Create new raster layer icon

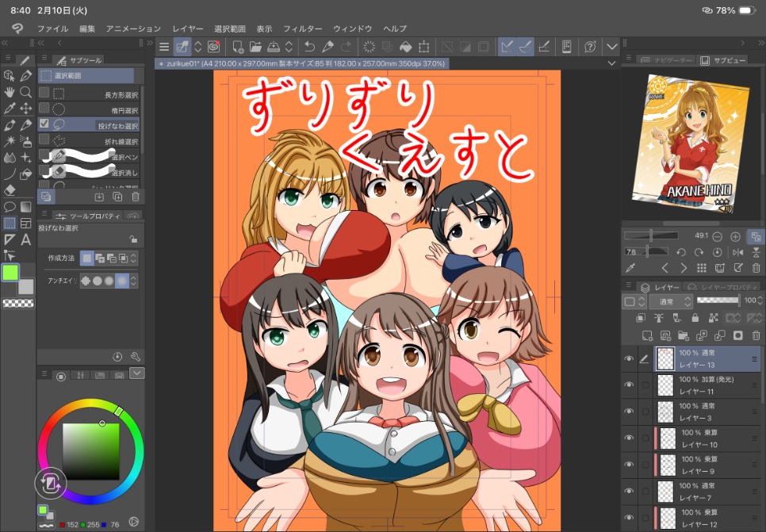647,335
